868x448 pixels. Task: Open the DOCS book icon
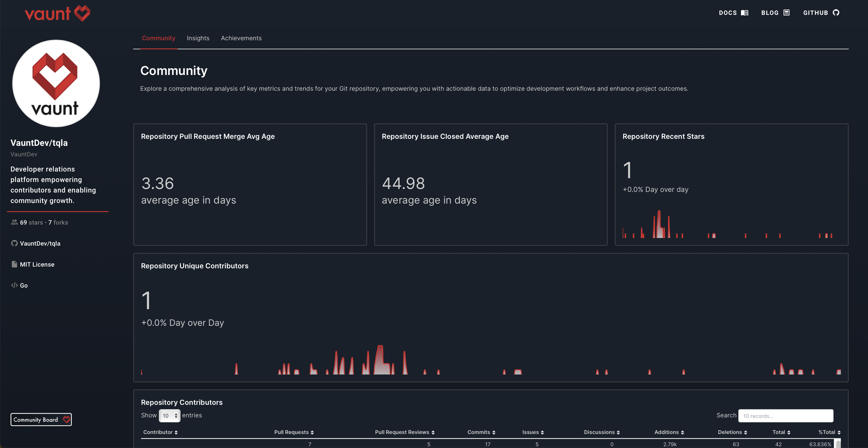coord(745,13)
